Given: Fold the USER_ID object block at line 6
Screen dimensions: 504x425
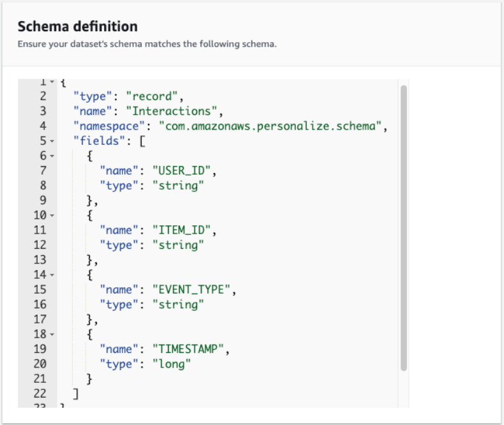Looking at the screenshot, I should [52, 156].
